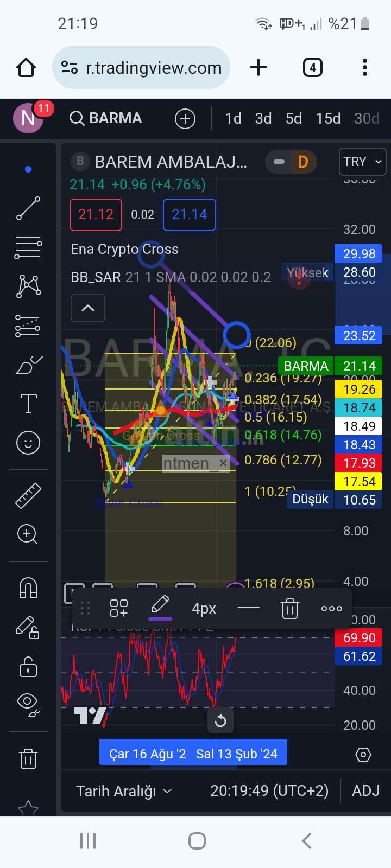Toggle lock all drawings

point(28,666)
